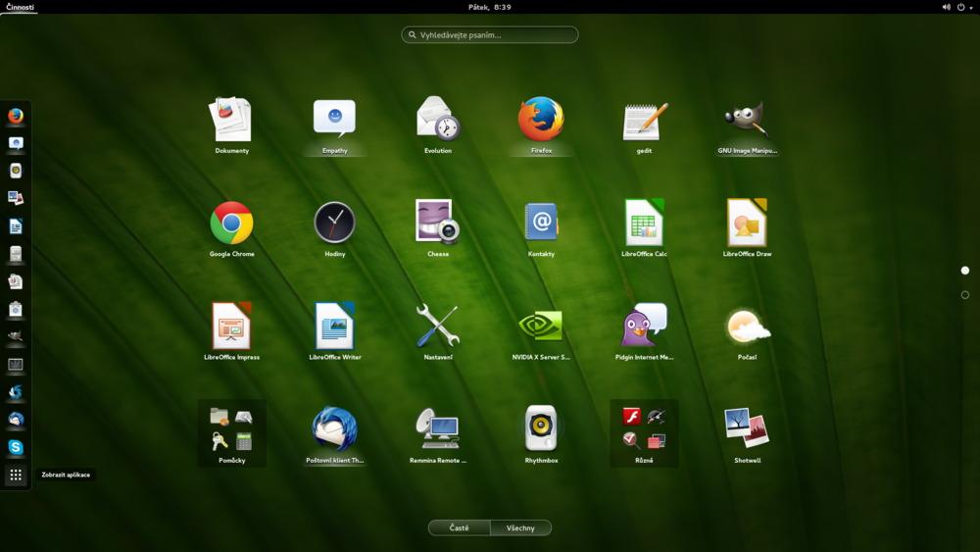This screenshot has height=552, width=980.
Task: Launch LibreOffice Impress
Action: pos(232,330)
